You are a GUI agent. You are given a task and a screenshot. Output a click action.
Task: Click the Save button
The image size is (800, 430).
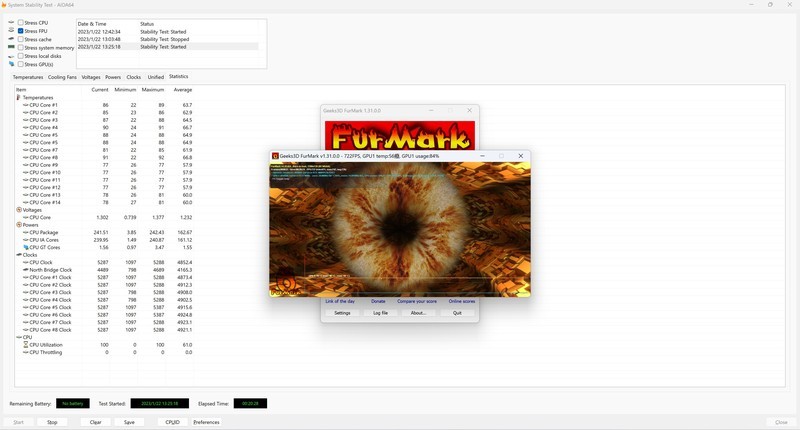click(x=129, y=422)
